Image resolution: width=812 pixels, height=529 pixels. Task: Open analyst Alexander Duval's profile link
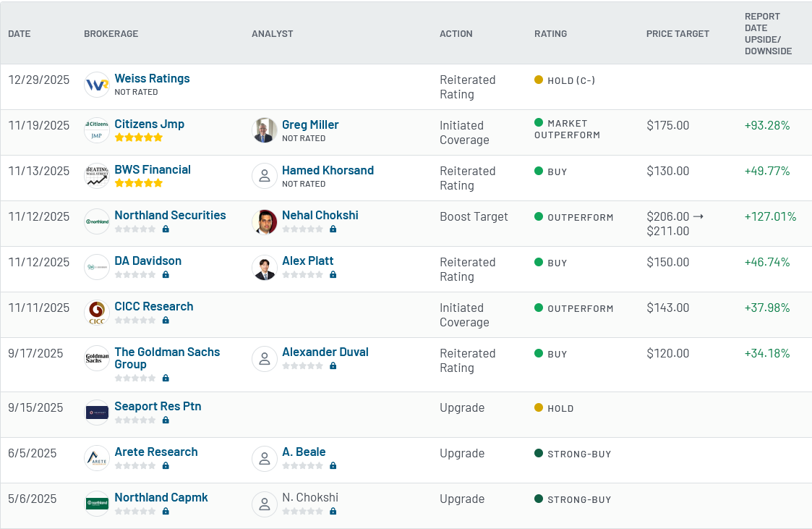[x=325, y=352]
